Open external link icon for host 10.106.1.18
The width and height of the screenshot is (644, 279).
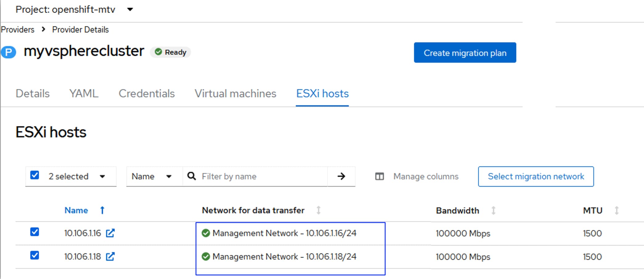(110, 257)
